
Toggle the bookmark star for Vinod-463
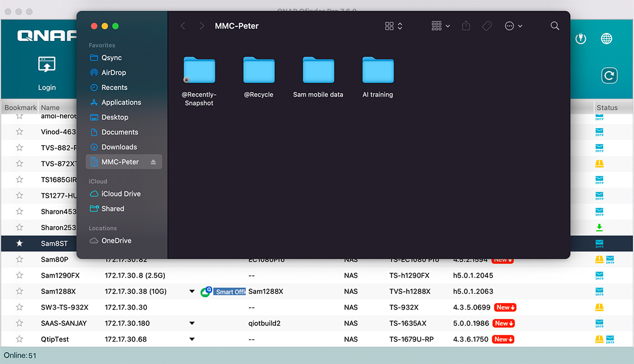(20, 132)
